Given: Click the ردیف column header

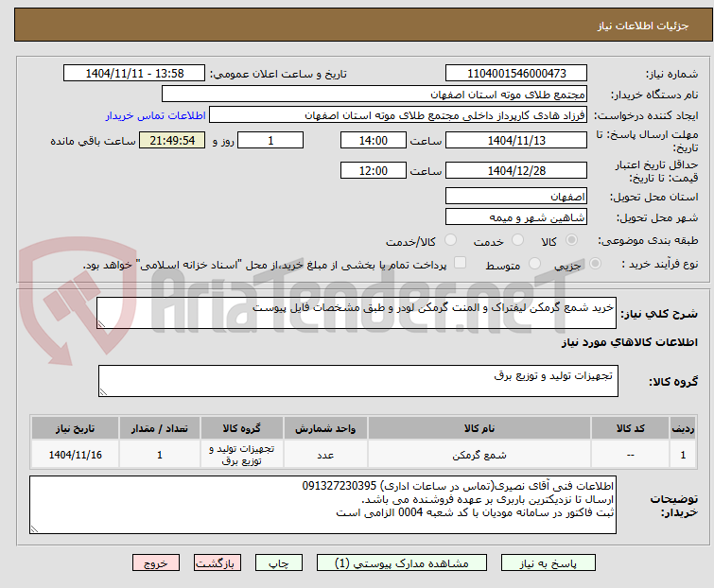Looking at the screenshot, I should (x=683, y=428).
